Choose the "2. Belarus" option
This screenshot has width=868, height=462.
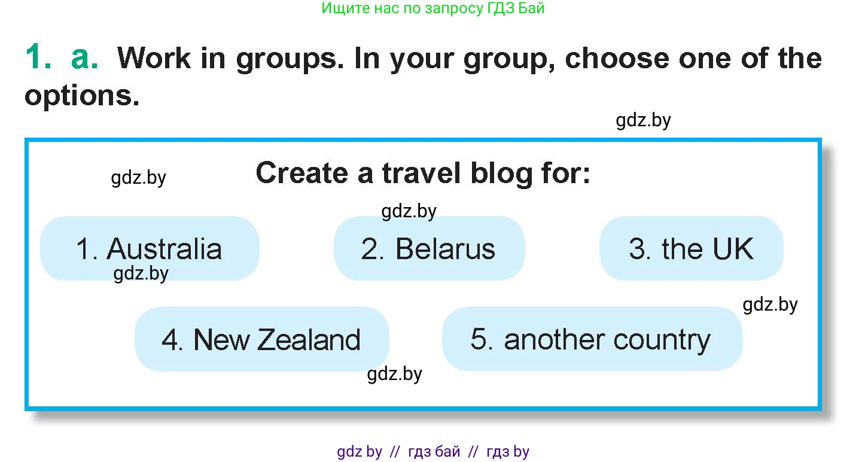(x=428, y=248)
